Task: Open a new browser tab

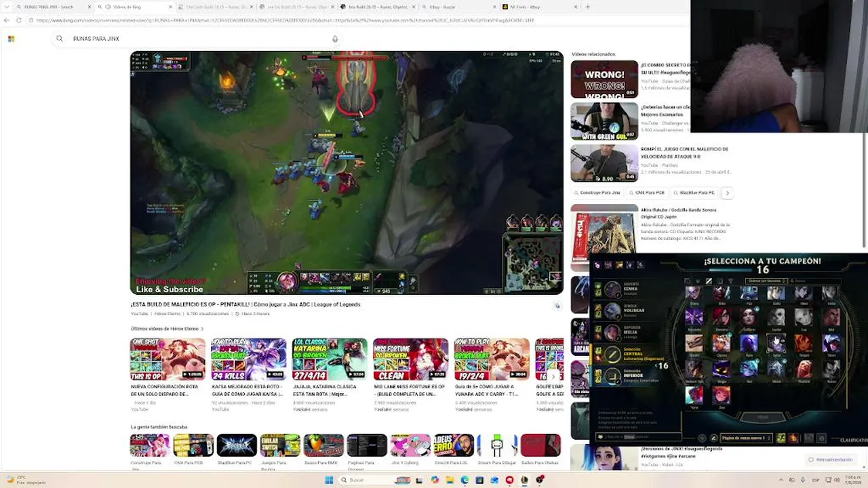Action: tap(587, 7)
